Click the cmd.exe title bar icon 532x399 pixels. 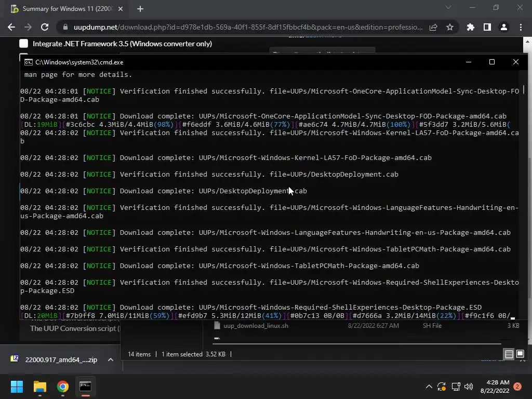point(29,62)
